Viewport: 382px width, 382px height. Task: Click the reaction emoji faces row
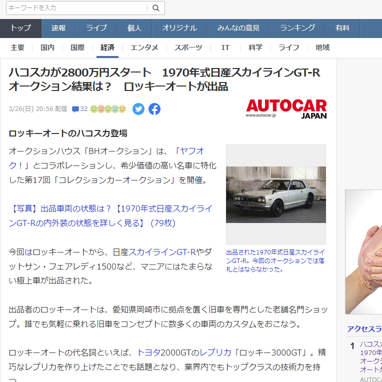pyautogui.click(x=108, y=109)
